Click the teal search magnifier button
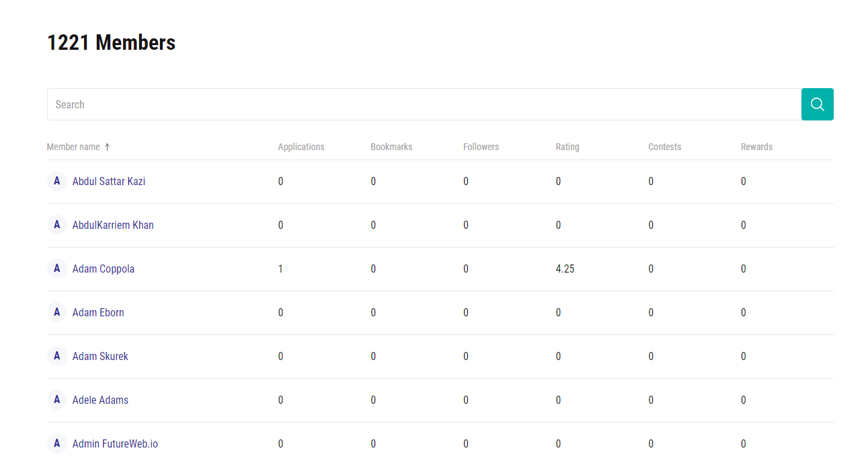Image resolution: width=868 pixels, height=463 pixels. point(817,104)
